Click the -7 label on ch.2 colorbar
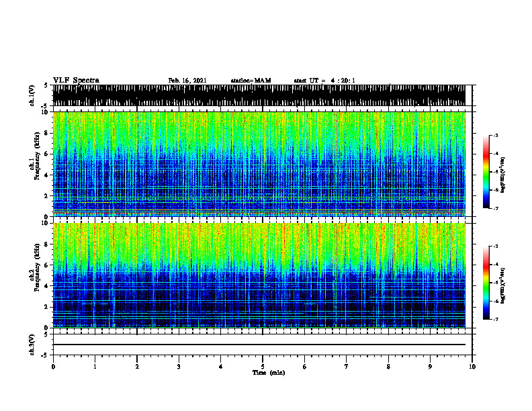Screen dimensions: 532x411 (x=495, y=320)
